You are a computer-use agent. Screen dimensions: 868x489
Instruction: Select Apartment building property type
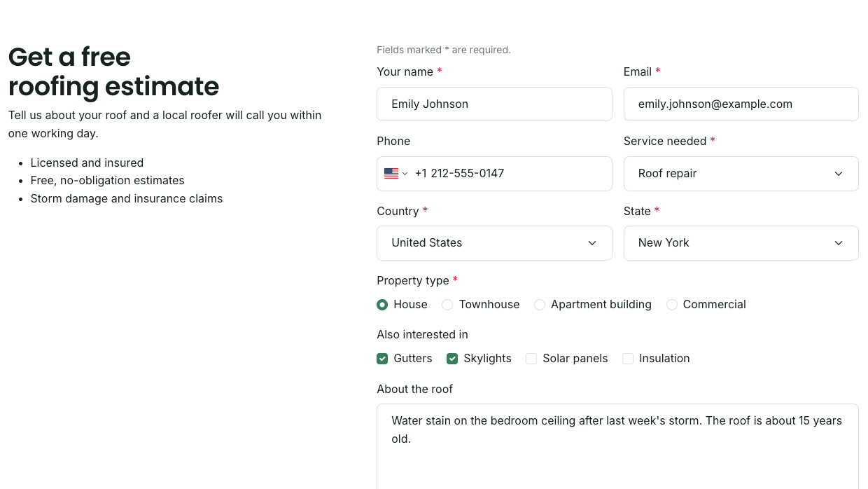[x=540, y=305]
